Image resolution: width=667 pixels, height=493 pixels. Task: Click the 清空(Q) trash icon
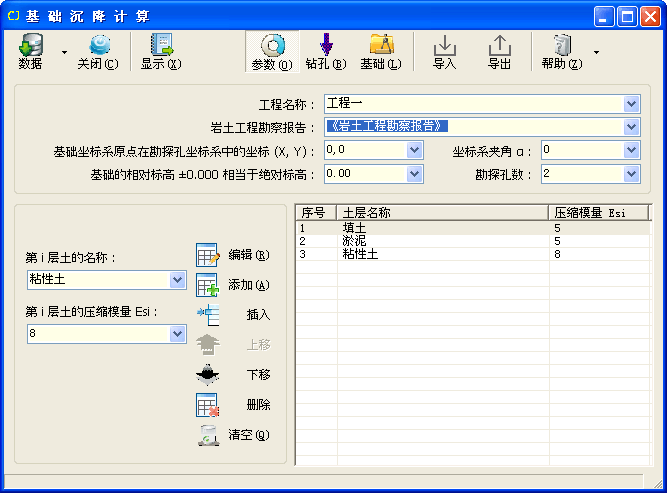[208, 435]
